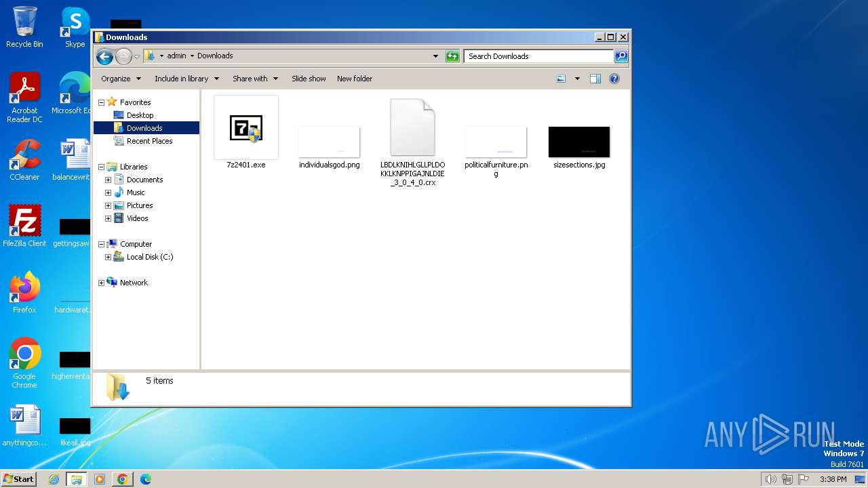Select individualsgod.png thumbnail
868x488 pixels.
click(329, 147)
